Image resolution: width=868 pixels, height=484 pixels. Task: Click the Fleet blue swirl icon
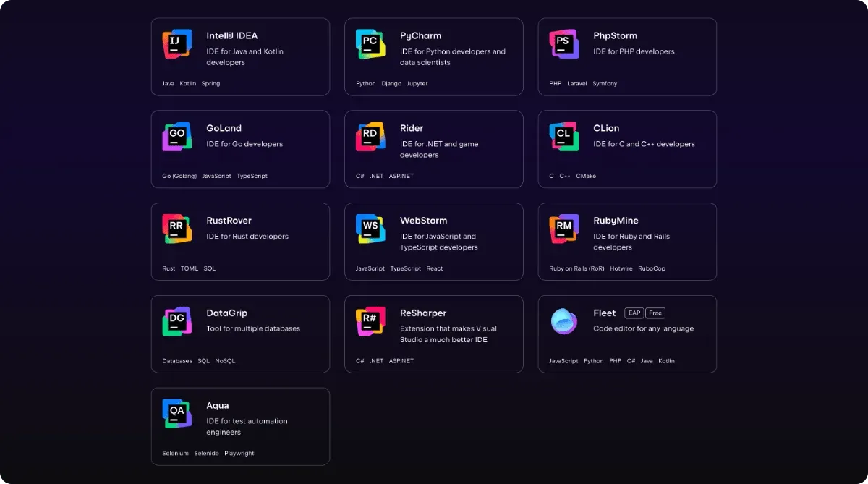(x=563, y=321)
